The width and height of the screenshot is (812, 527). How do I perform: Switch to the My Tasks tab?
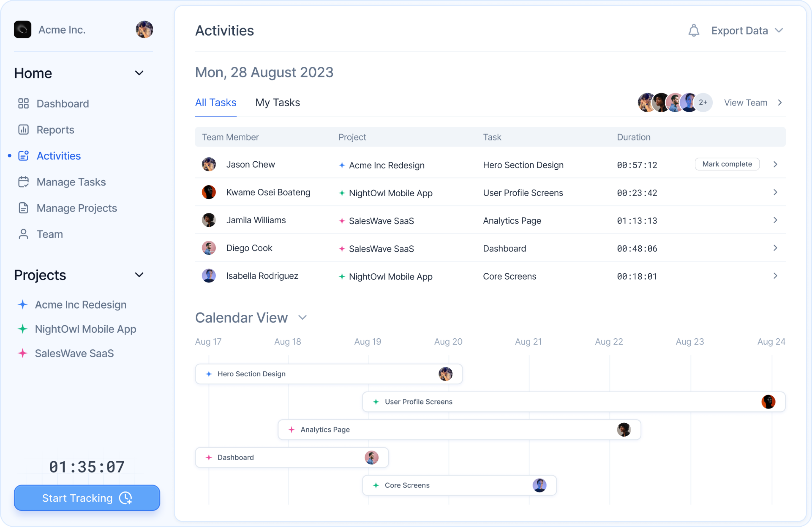pos(277,103)
